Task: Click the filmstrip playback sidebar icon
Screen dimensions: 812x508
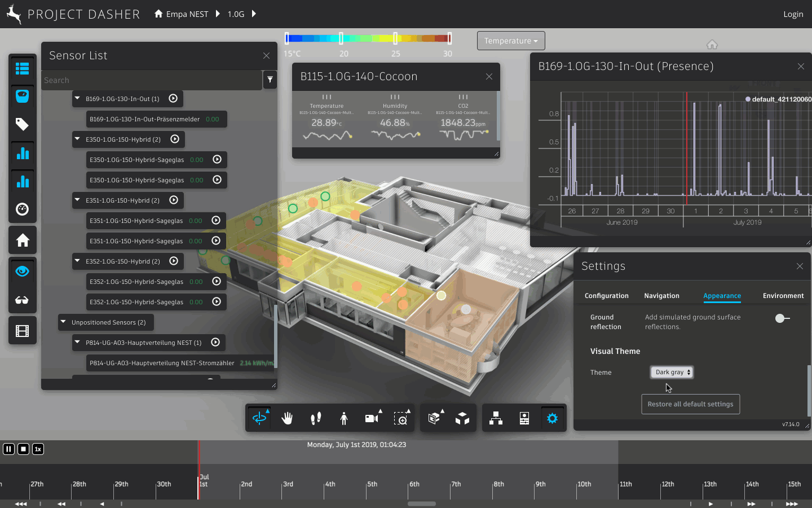Action: pos(23,331)
